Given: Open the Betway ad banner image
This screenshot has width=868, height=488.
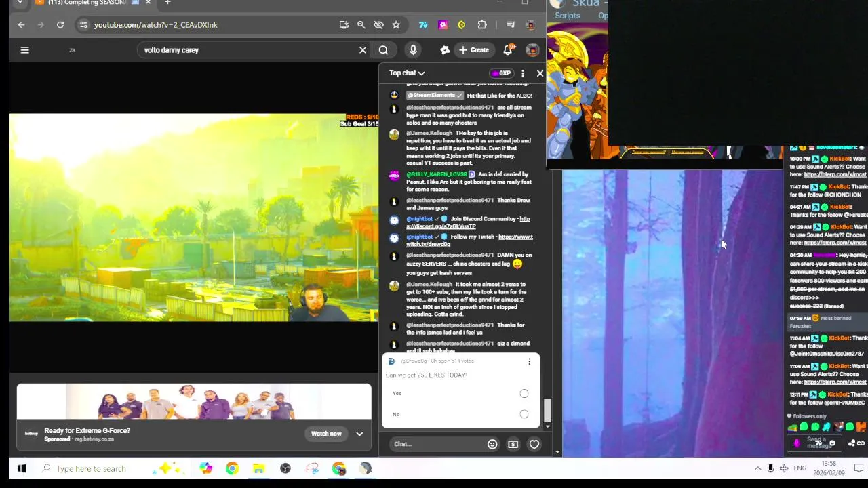Looking at the screenshot, I should point(194,402).
